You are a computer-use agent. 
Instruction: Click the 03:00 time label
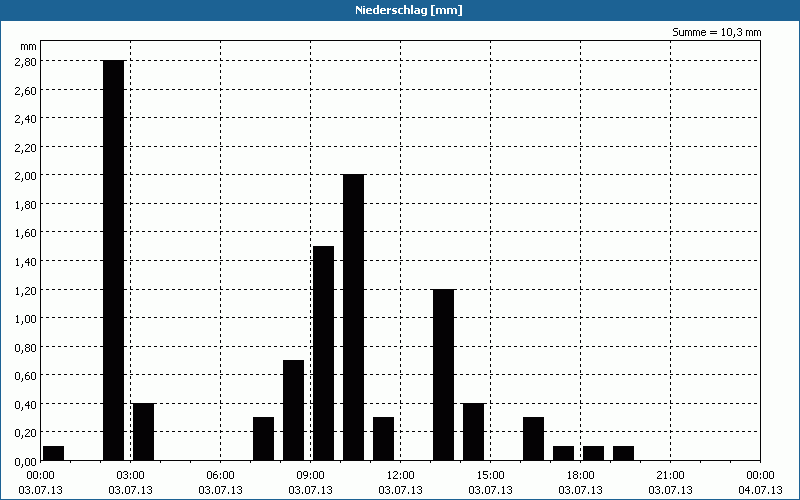click(x=131, y=476)
